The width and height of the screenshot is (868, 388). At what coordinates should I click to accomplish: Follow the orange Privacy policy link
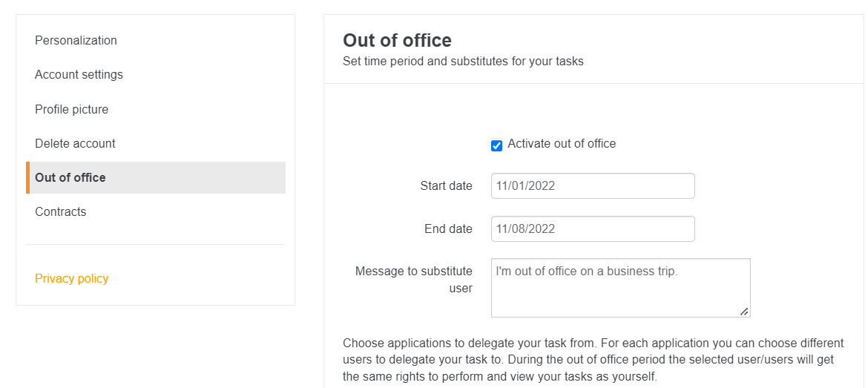(x=71, y=278)
